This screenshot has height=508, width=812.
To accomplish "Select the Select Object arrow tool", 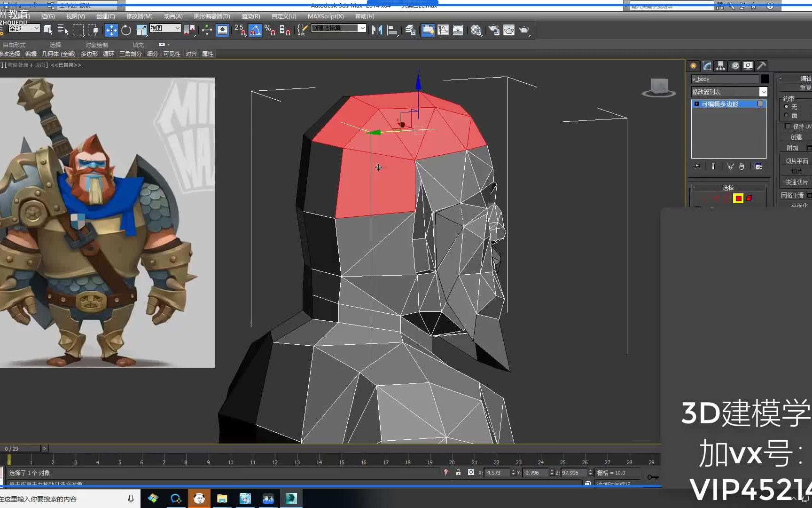I will tap(47, 30).
